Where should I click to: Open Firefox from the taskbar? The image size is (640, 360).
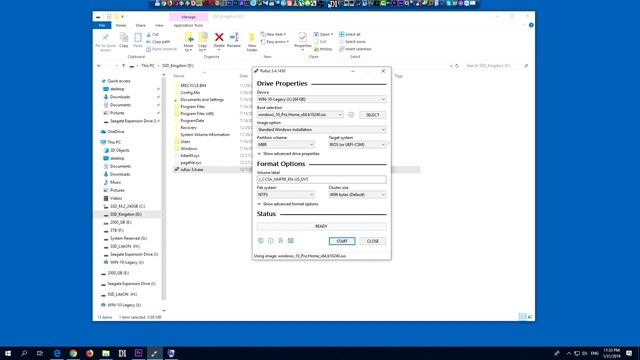pyautogui.click(x=89, y=353)
